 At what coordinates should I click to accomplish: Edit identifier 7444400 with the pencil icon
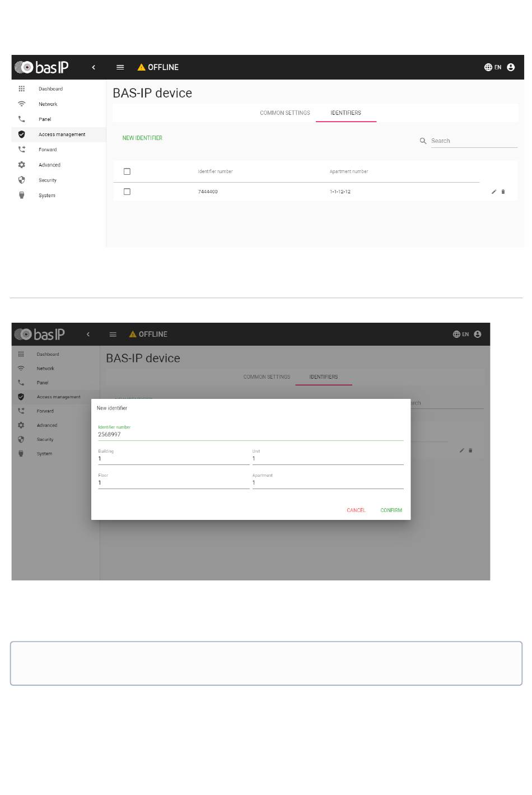[x=494, y=192]
